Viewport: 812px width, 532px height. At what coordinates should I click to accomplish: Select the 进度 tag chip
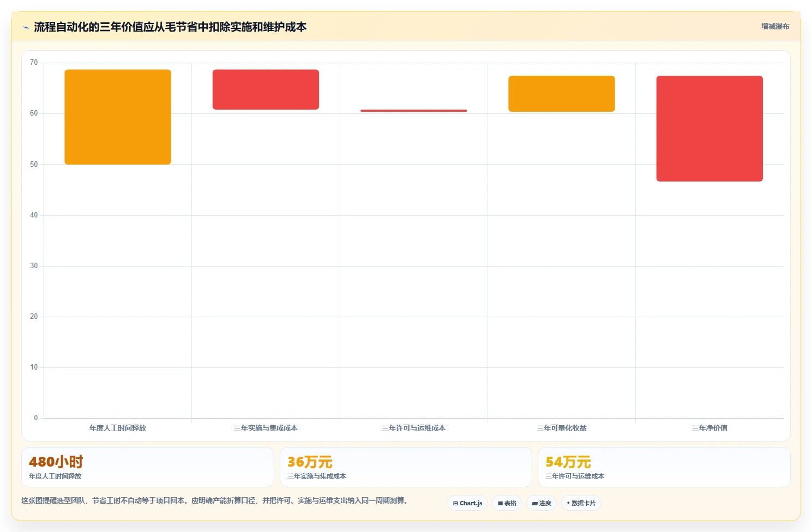click(542, 503)
